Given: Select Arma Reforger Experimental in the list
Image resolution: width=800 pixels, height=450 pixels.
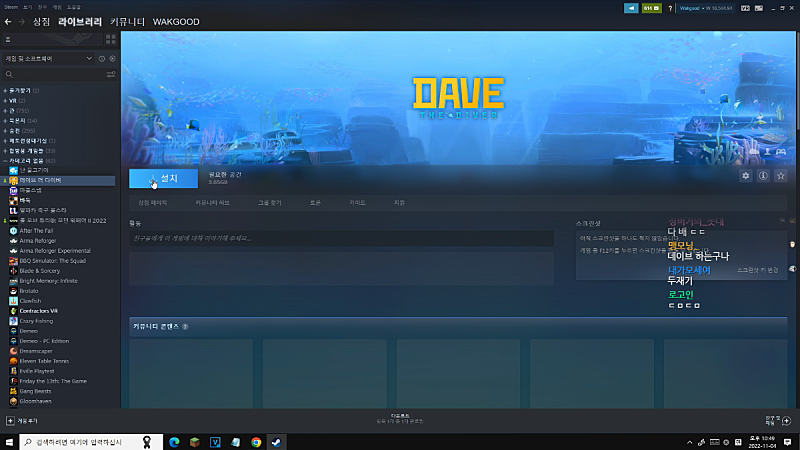Looking at the screenshot, I should [x=55, y=251].
